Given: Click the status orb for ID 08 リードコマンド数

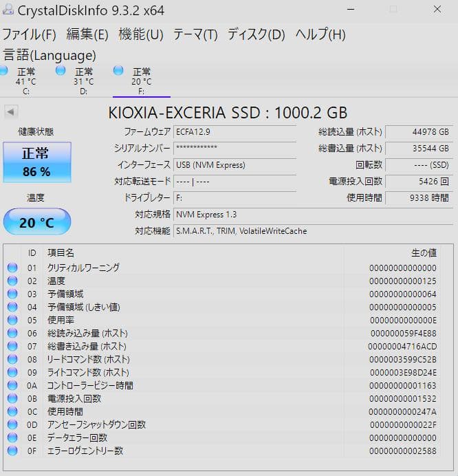Looking at the screenshot, I should 12,359.
